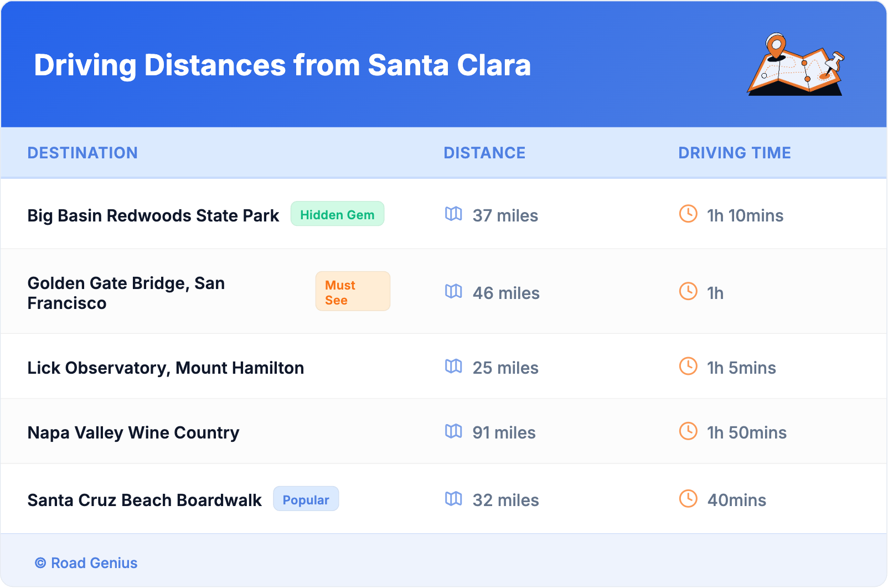Click the map illustration with location pin
This screenshot has height=588, width=888.
(796, 65)
